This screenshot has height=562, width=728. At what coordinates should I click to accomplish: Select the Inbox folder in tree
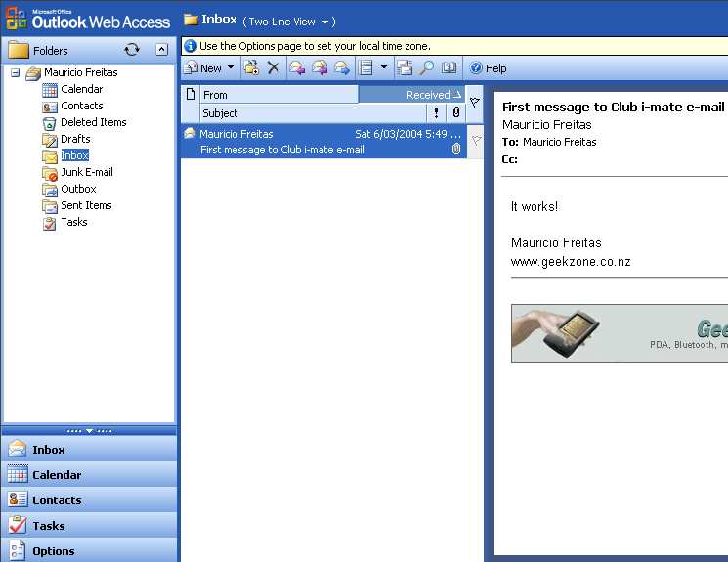coord(74,155)
